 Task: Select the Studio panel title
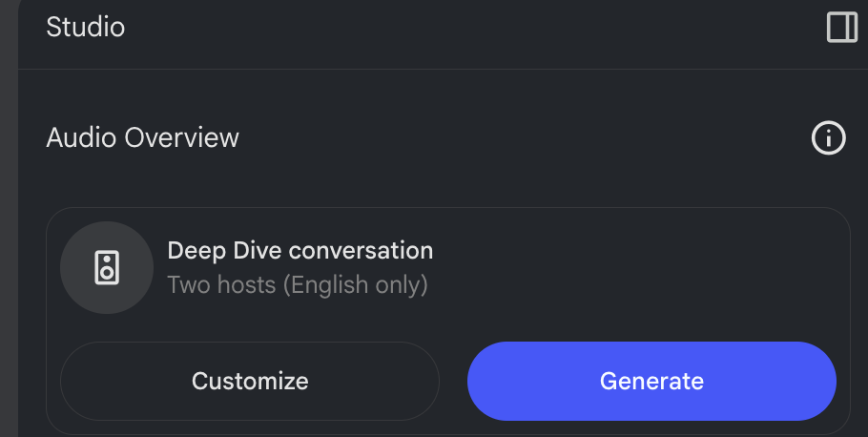pyautogui.click(x=85, y=27)
